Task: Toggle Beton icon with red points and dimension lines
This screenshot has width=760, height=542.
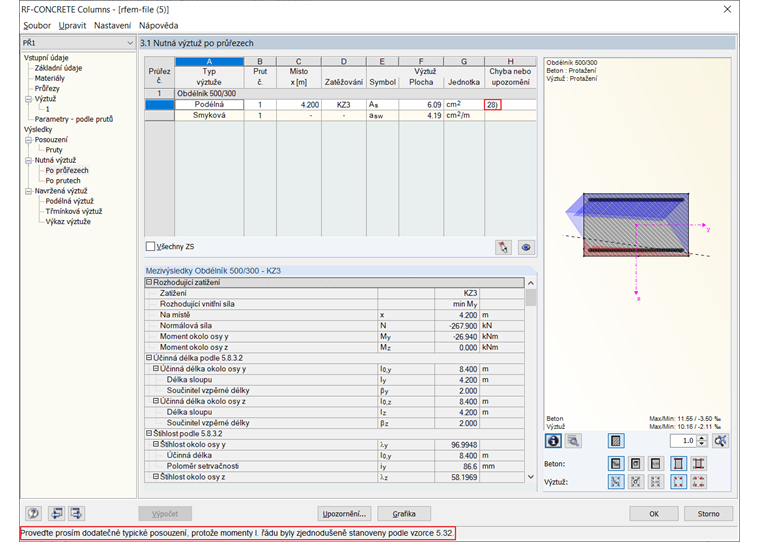Action: [698, 463]
